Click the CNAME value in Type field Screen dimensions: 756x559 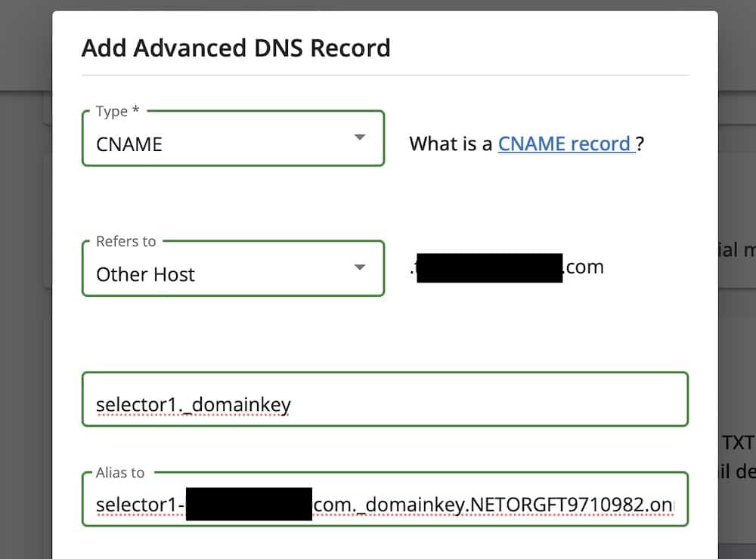point(129,144)
